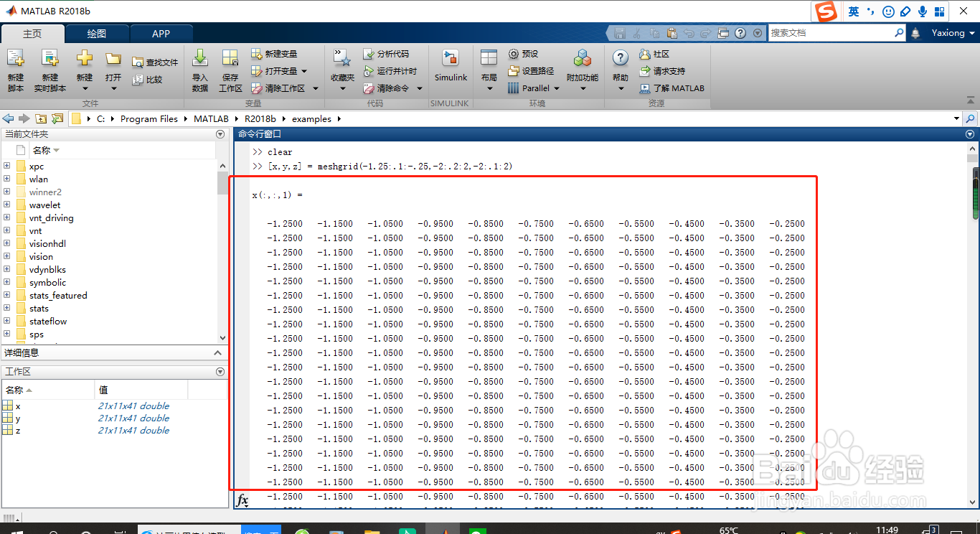
Task: Click the 'examples' path segment
Action: click(x=311, y=119)
